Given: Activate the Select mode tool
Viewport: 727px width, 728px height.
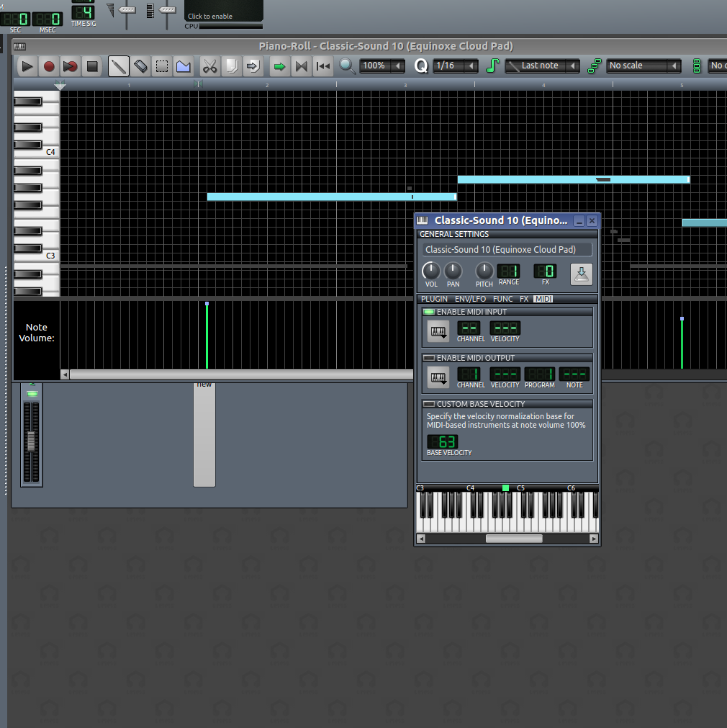Looking at the screenshot, I should (162, 66).
